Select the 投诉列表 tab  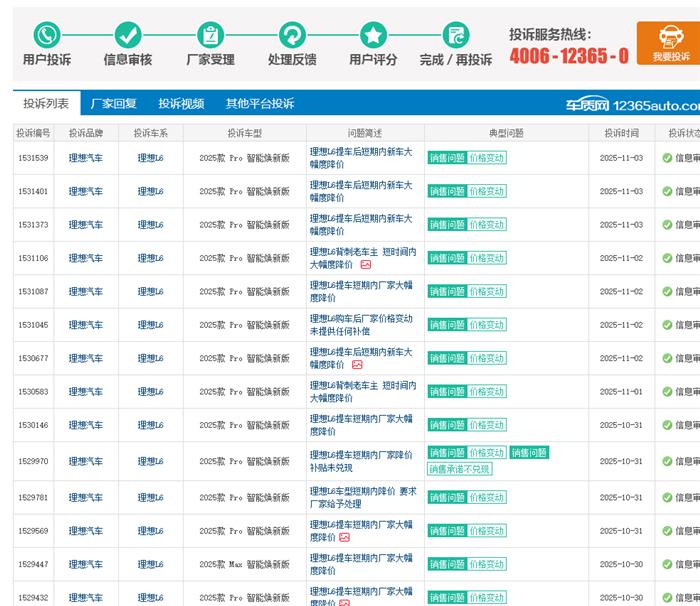point(46,103)
